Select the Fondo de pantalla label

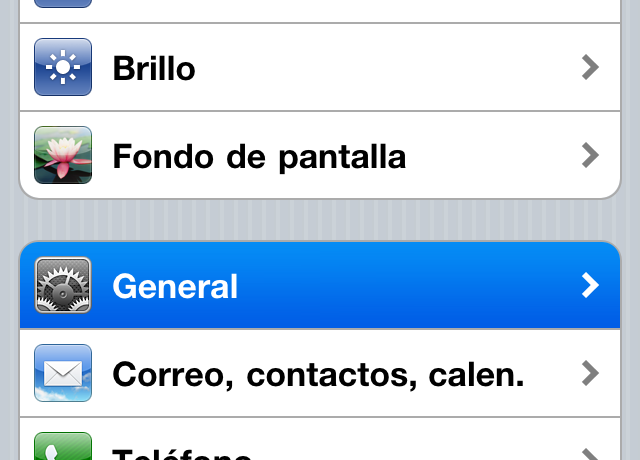tap(259, 156)
